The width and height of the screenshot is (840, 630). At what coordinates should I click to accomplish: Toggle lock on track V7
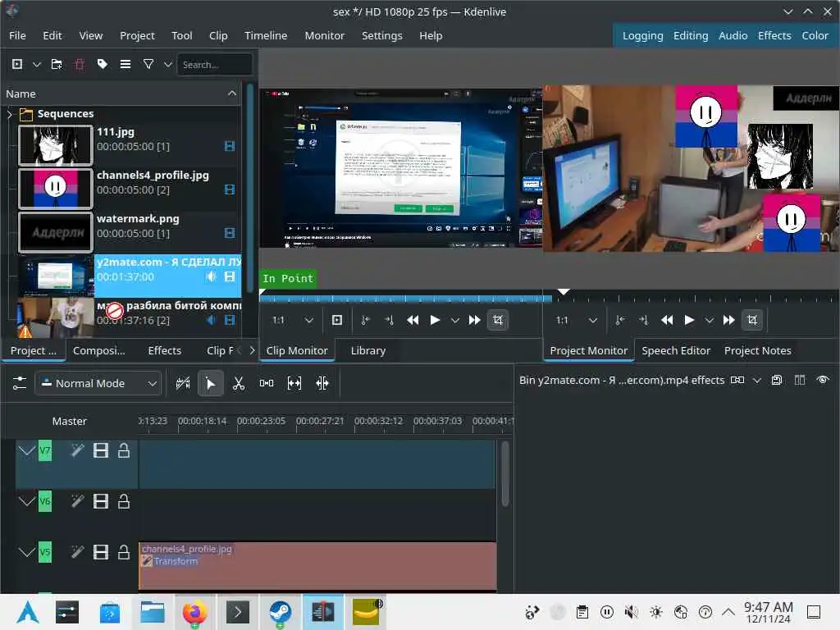pos(124,450)
